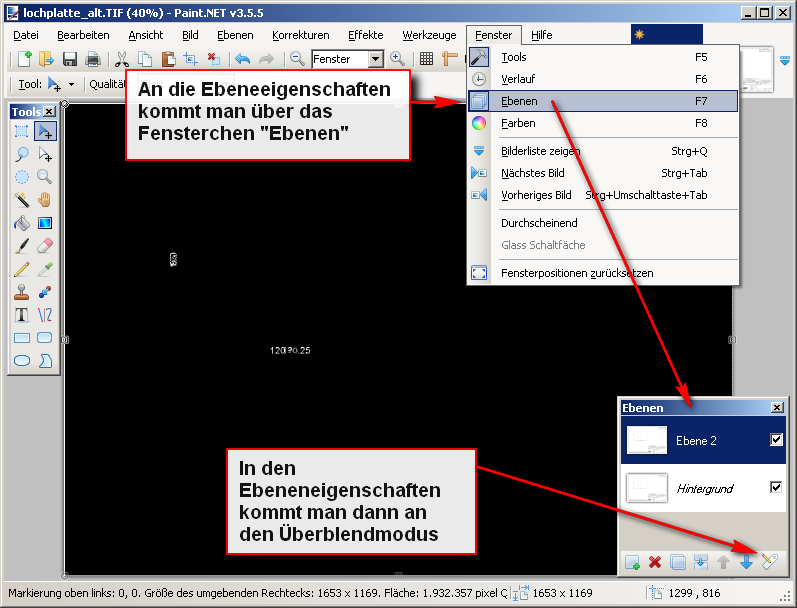The image size is (797, 608).
Task: Open the image list dropdown arrow
Action: point(785,61)
